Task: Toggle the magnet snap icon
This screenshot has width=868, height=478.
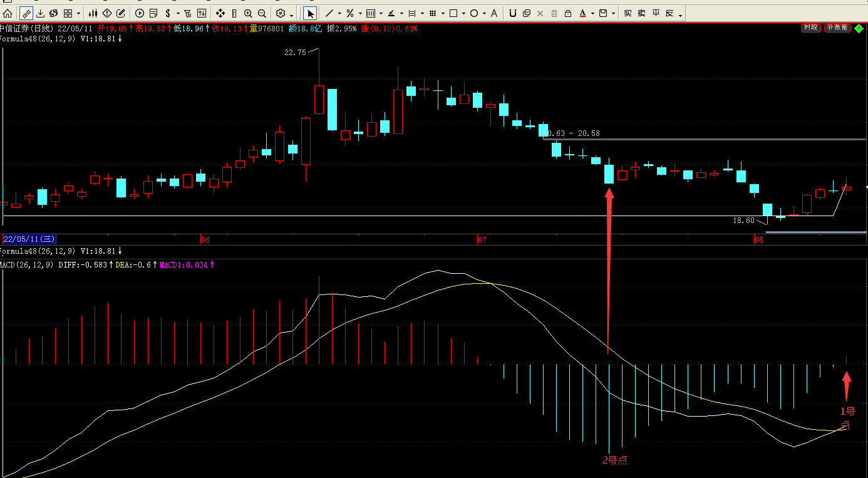Action: (512, 13)
